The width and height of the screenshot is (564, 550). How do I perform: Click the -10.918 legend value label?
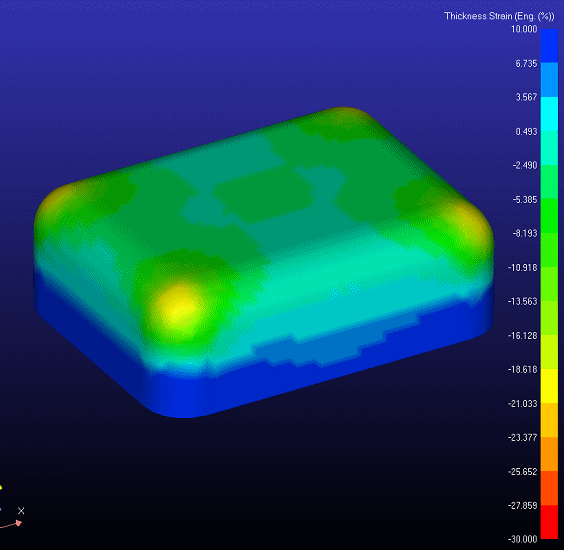tap(523, 268)
